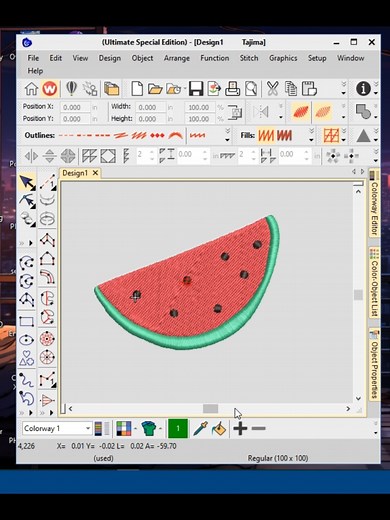
Task: Close the Design1 tab
Action: pyautogui.click(x=95, y=173)
